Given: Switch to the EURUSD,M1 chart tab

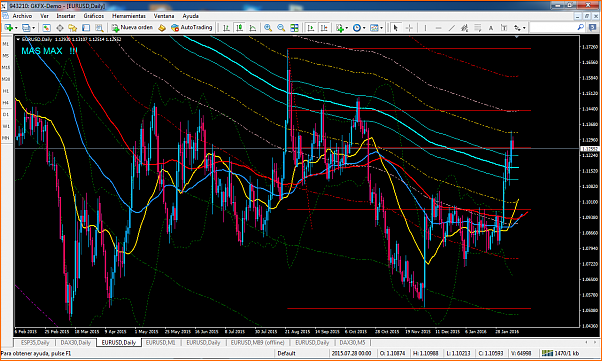Looking at the screenshot, I should pyautogui.click(x=161, y=342).
